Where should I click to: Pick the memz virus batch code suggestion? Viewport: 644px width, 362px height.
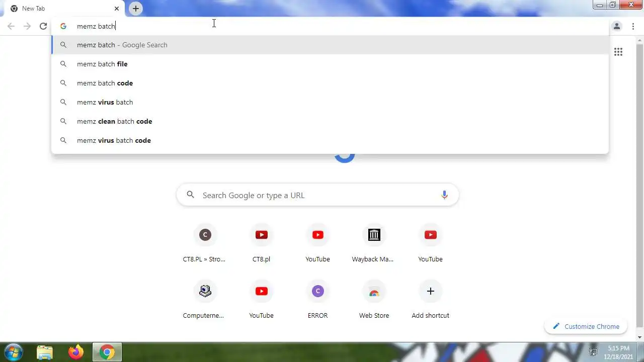pyautogui.click(x=330, y=140)
